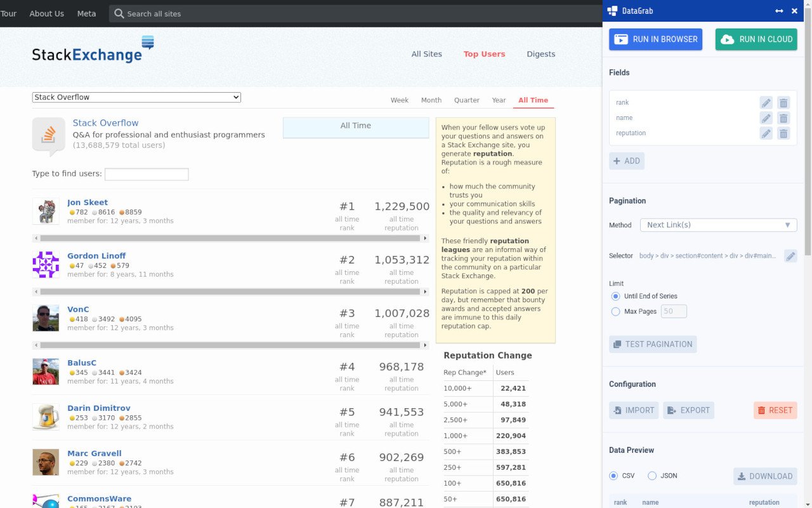Open Marc Gravell's profile link
Viewport: 812px width, 508px height.
click(x=95, y=453)
